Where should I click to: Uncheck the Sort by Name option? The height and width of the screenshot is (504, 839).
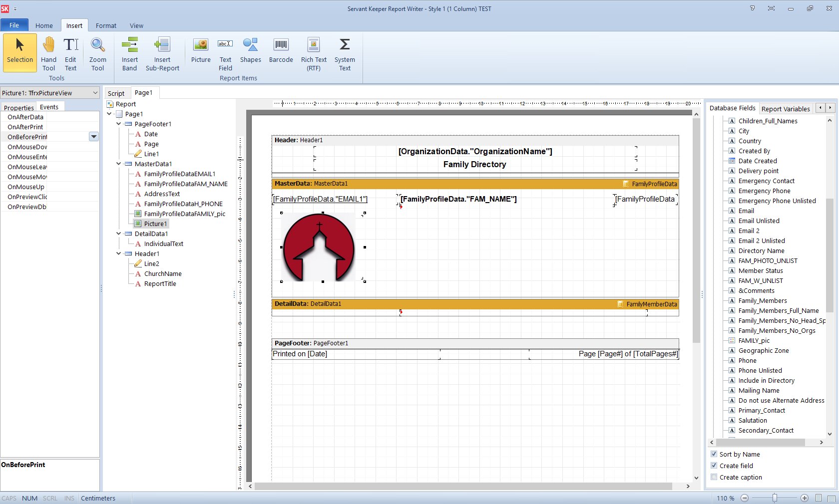click(x=714, y=454)
